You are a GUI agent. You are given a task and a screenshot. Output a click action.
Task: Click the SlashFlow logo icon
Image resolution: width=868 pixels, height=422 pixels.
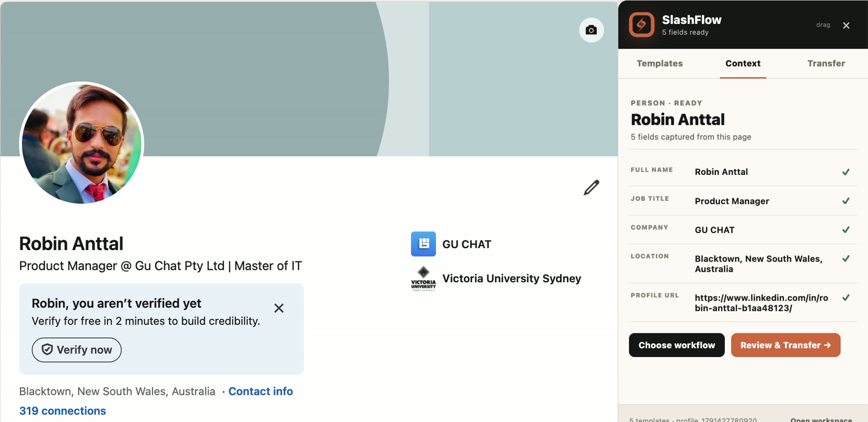click(641, 25)
